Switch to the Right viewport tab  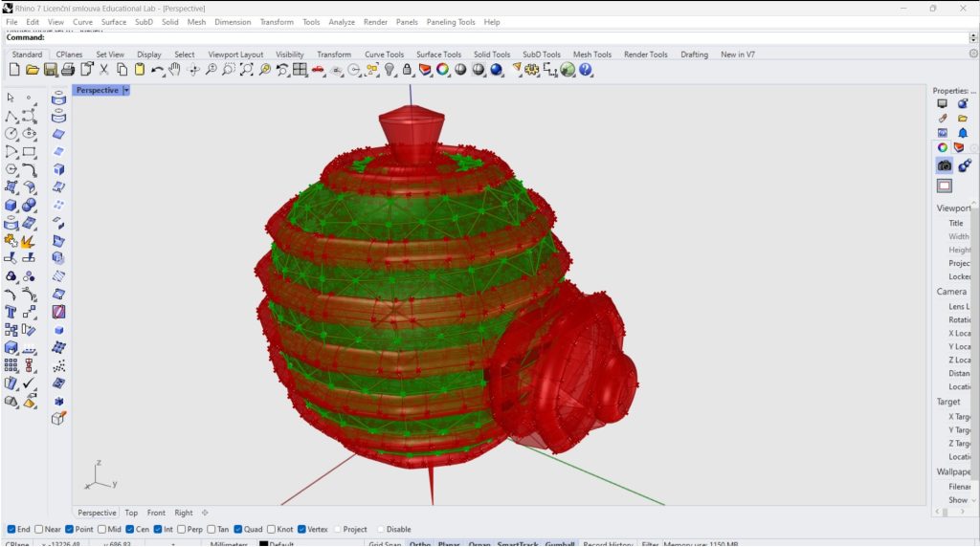coord(184,513)
